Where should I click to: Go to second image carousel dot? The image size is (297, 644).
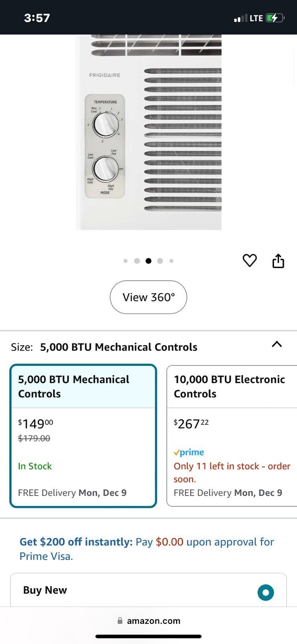(x=137, y=261)
